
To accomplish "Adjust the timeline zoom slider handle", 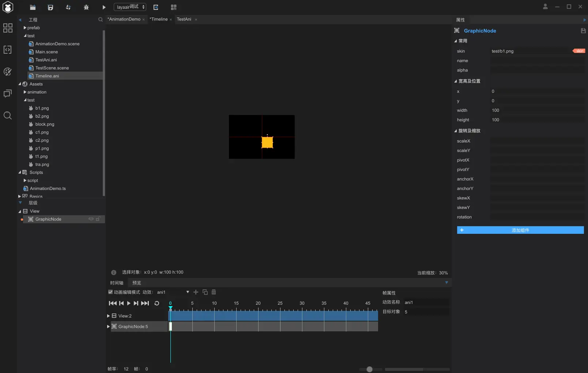I will [x=370, y=369].
